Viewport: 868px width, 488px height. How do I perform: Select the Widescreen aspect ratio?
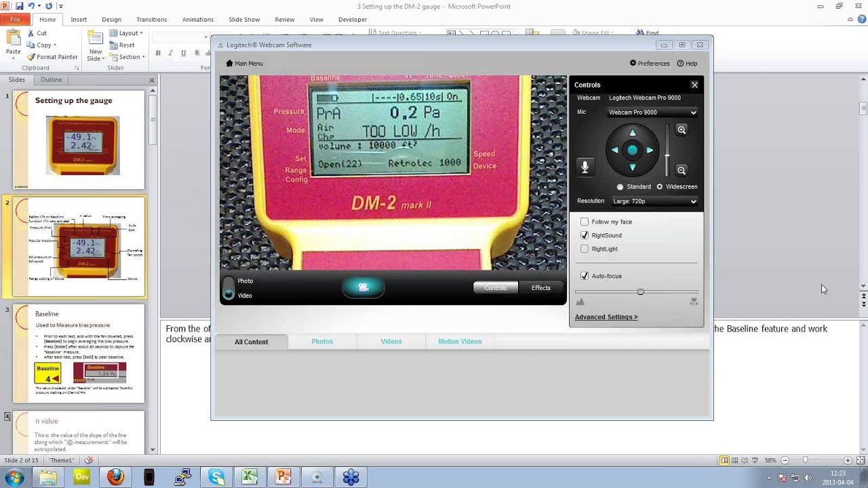point(659,186)
